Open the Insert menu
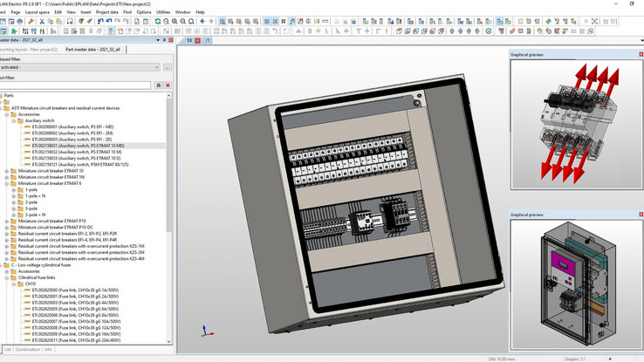This screenshot has width=644, height=362. pyautogui.click(x=86, y=12)
